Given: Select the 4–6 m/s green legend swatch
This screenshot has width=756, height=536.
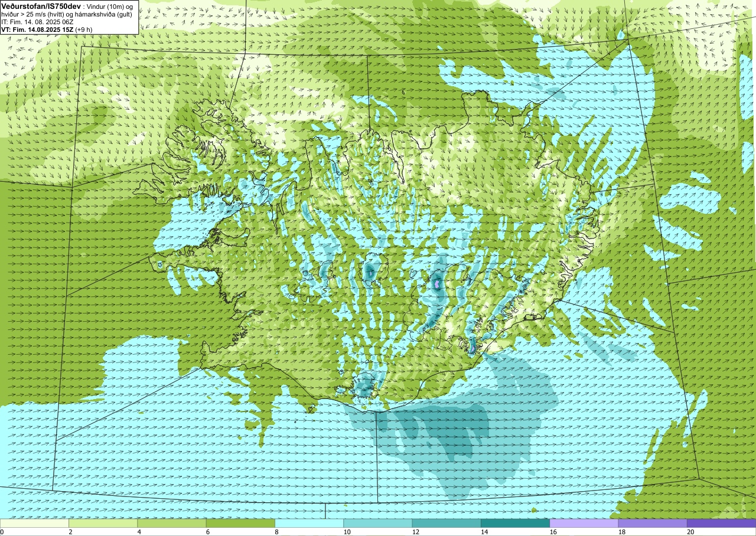Looking at the screenshot, I should 172,523.
